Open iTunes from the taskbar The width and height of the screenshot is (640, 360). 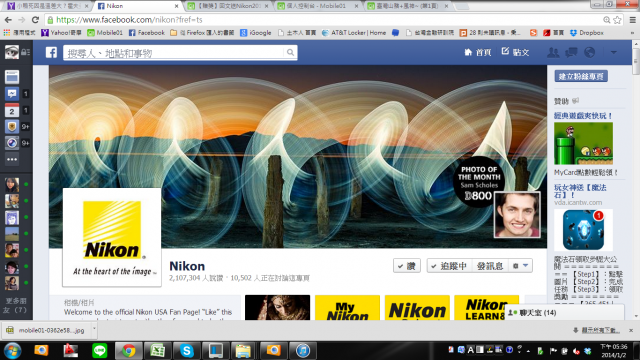pyautogui.click(x=302, y=350)
